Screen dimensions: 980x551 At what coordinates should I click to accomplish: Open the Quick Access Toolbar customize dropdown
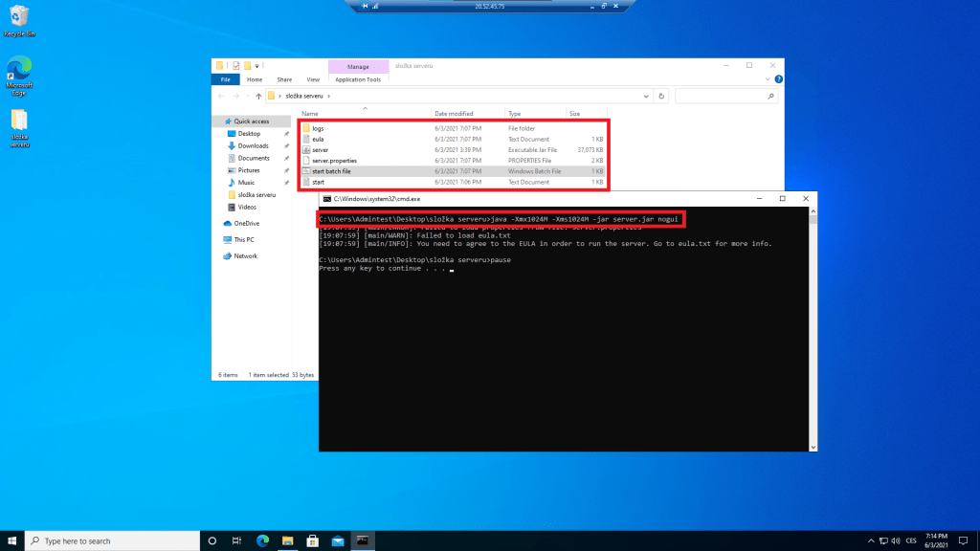256,66
